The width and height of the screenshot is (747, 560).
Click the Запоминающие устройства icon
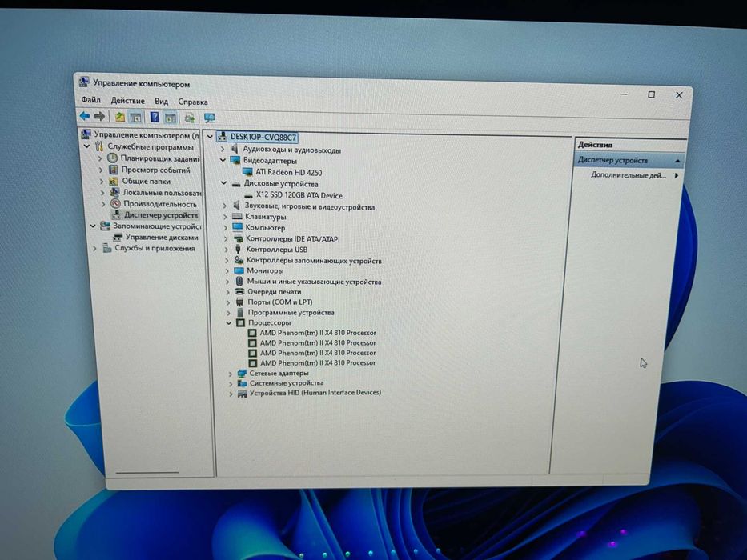point(106,226)
